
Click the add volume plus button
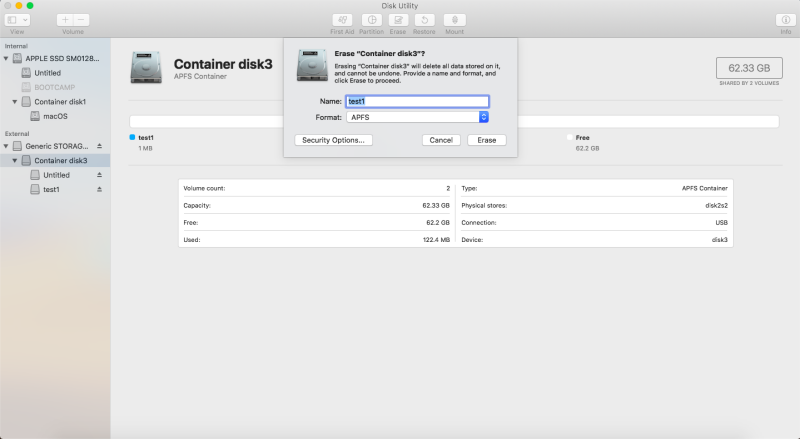click(65, 19)
